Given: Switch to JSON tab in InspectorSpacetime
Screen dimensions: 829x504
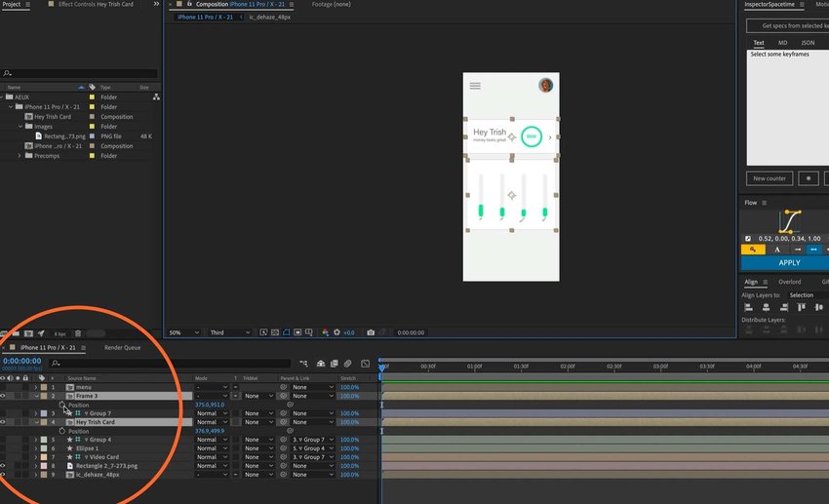Looking at the screenshot, I should (808, 43).
